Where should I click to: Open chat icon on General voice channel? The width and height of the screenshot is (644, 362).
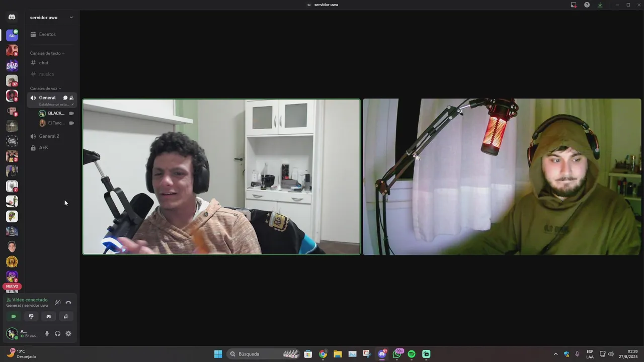point(65,98)
